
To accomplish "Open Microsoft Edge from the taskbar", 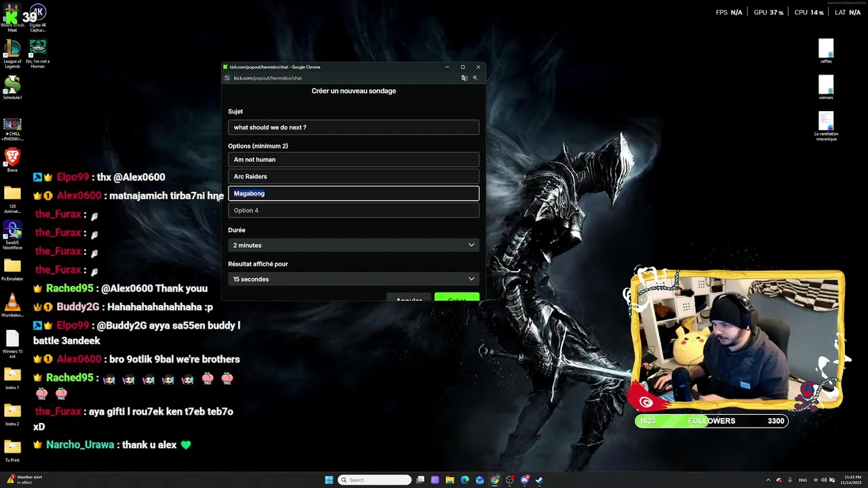I will click(465, 480).
